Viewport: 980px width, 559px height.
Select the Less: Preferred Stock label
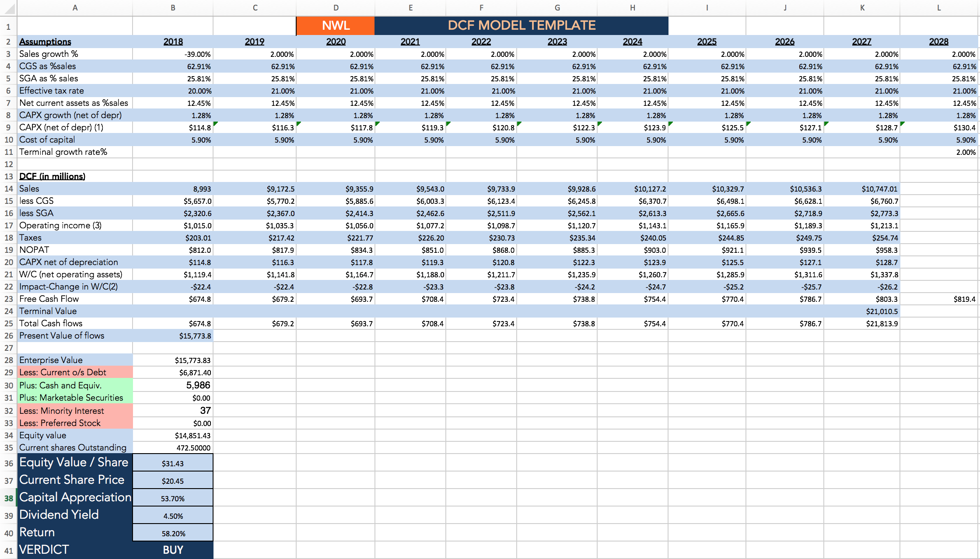(x=75, y=423)
